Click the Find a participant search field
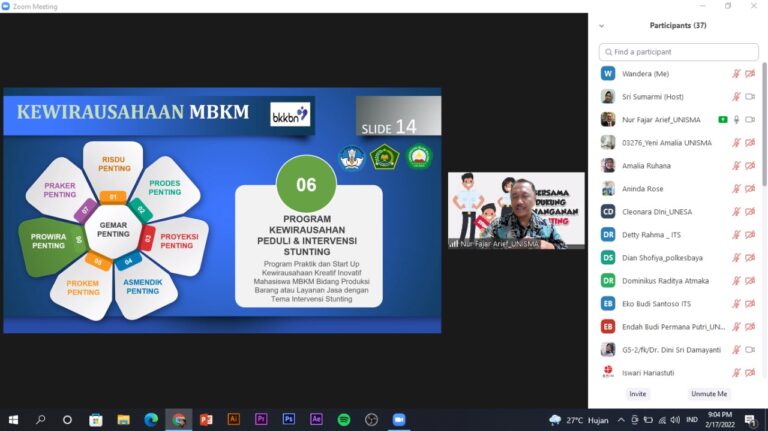 point(680,52)
